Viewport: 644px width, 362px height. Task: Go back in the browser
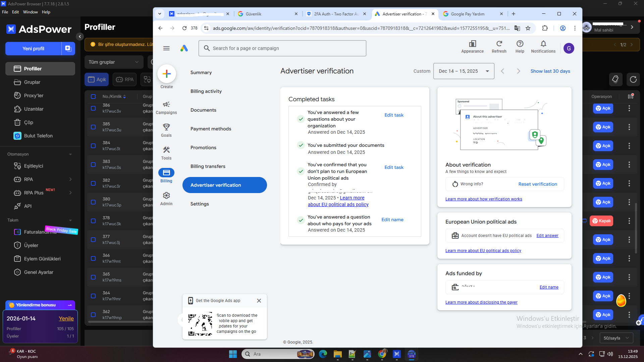[160, 28]
